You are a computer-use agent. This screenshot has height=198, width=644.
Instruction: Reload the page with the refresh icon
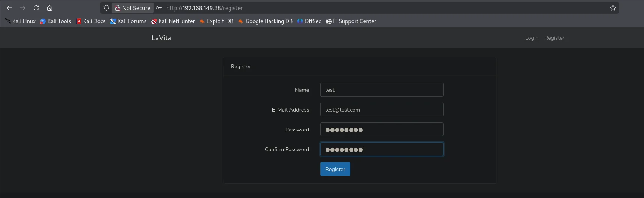pyautogui.click(x=36, y=8)
